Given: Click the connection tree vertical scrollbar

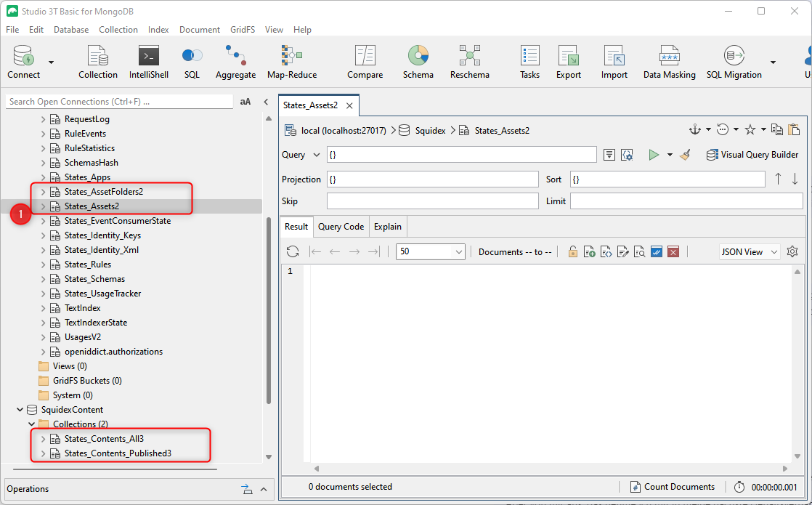Looking at the screenshot, I should (x=268, y=311).
